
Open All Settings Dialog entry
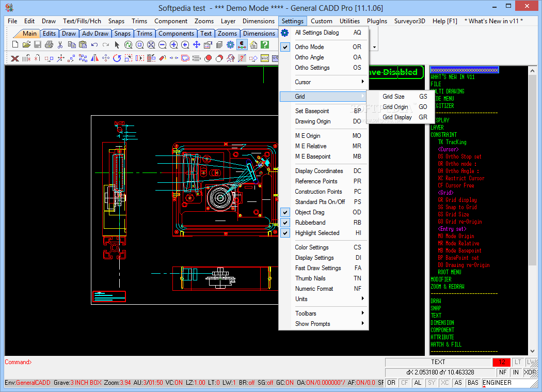324,33
